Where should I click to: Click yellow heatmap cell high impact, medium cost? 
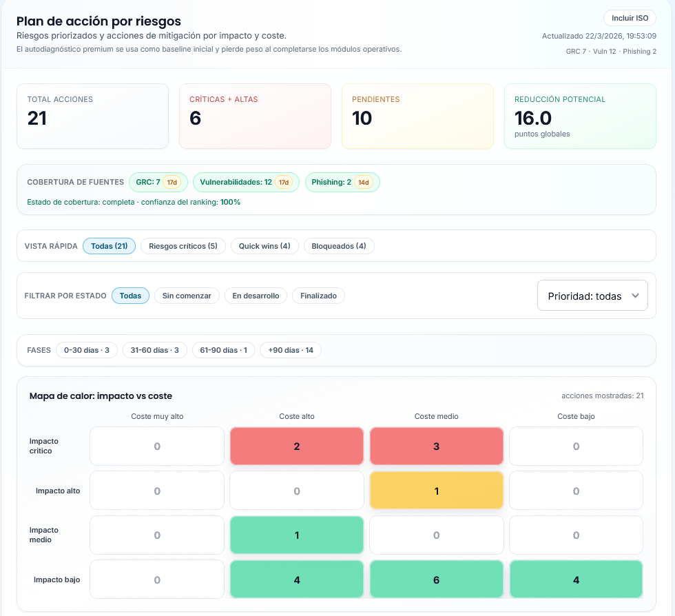click(x=436, y=491)
